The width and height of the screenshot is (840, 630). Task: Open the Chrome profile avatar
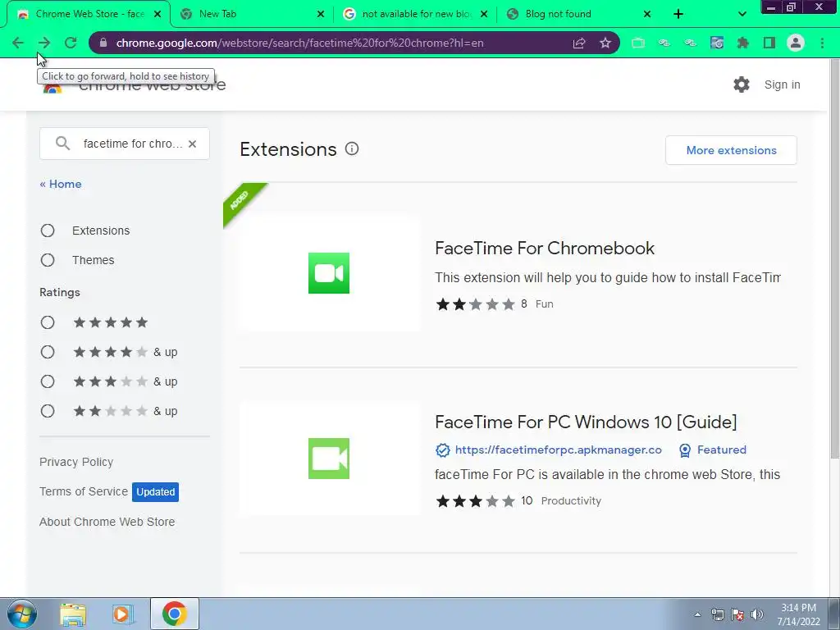coord(796,43)
